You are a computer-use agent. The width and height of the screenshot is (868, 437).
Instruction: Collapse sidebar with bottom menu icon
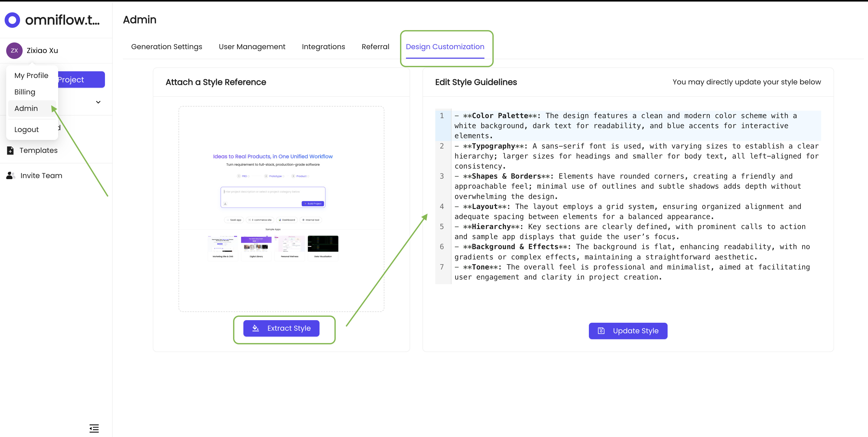click(x=94, y=428)
